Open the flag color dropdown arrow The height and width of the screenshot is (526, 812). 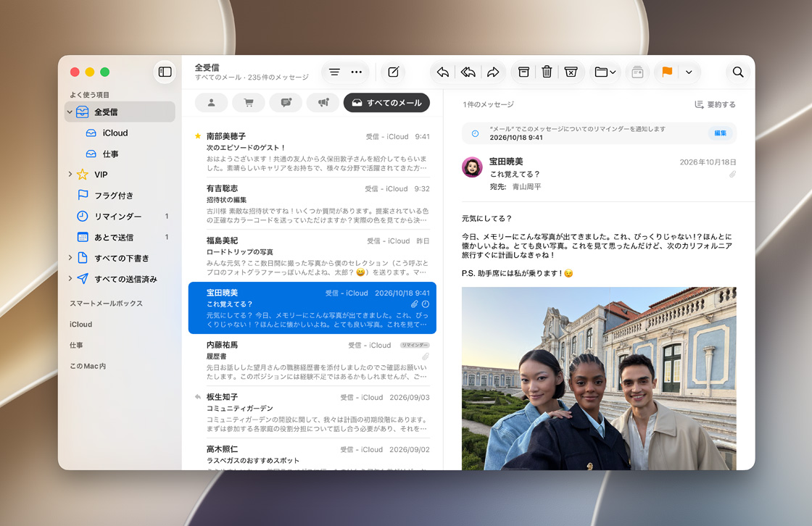pyautogui.click(x=689, y=72)
